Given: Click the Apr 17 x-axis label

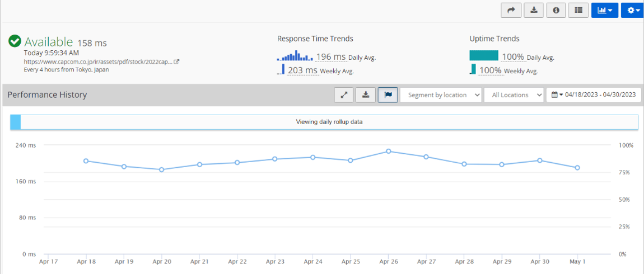Looking at the screenshot, I should point(48,261).
